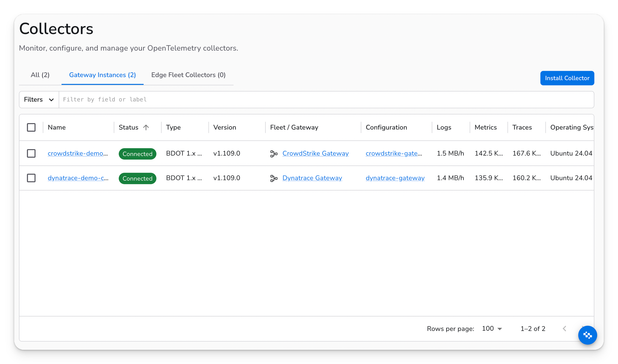Click the 135.9 K metrics value
The height and width of the screenshot is (364, 618).
pyautogui.click(x=489, y=178)
